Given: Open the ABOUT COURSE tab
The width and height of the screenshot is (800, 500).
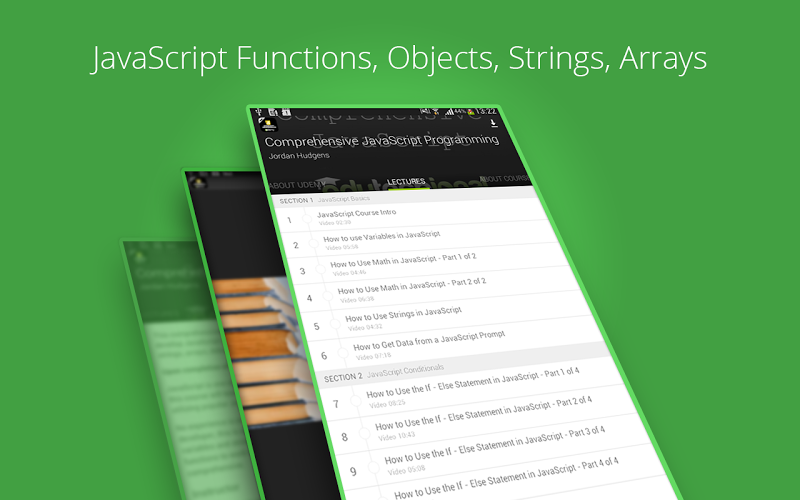Looking at the screenshot, I should coord(505,179).
